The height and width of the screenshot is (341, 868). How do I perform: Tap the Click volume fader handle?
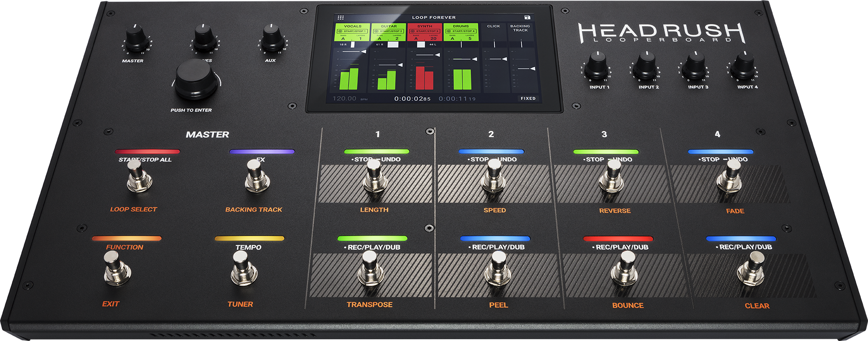pyautogui.click(x=504, y=59)
